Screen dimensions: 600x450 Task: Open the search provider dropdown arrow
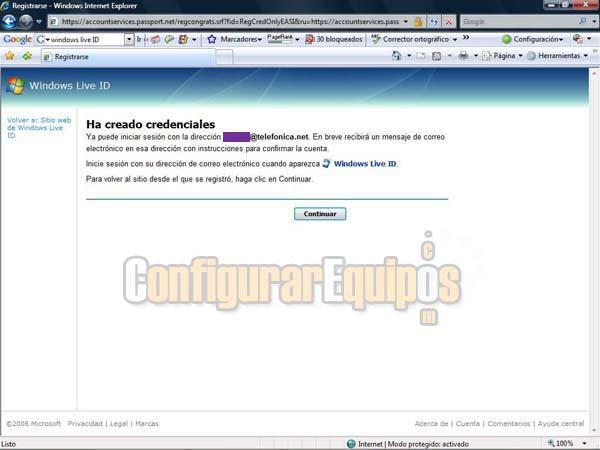point(593,22)
